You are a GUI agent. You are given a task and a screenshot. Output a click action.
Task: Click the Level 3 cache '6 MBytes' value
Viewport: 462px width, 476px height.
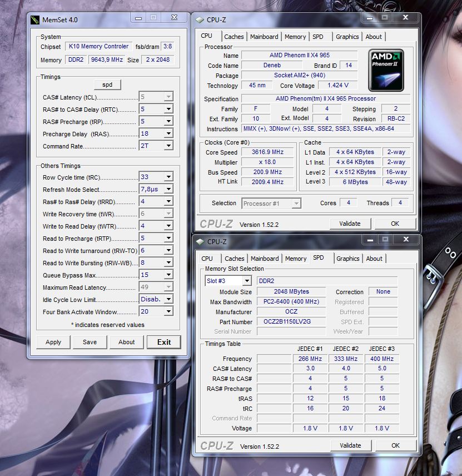pyautogui.click(x=355, y=182)
